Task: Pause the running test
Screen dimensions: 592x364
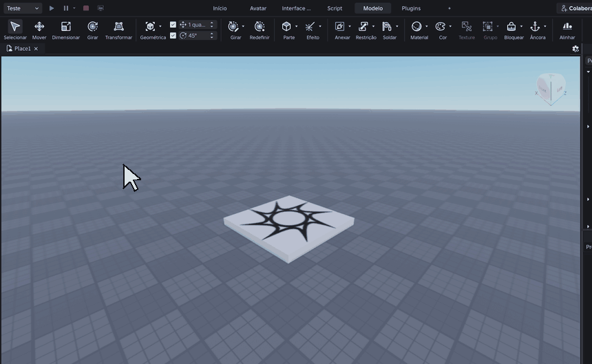Action: 65,8
